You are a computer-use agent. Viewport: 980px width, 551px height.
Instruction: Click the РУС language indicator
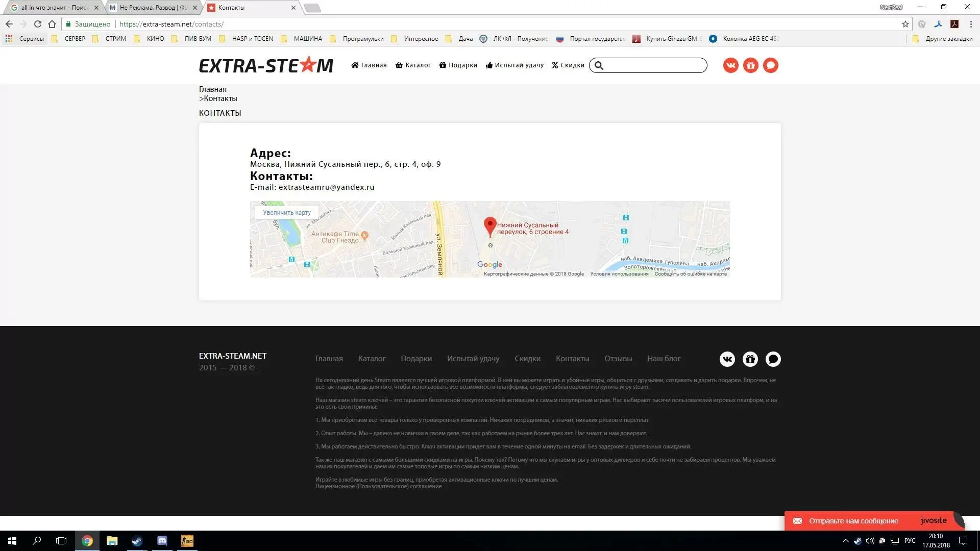(910, 541)
